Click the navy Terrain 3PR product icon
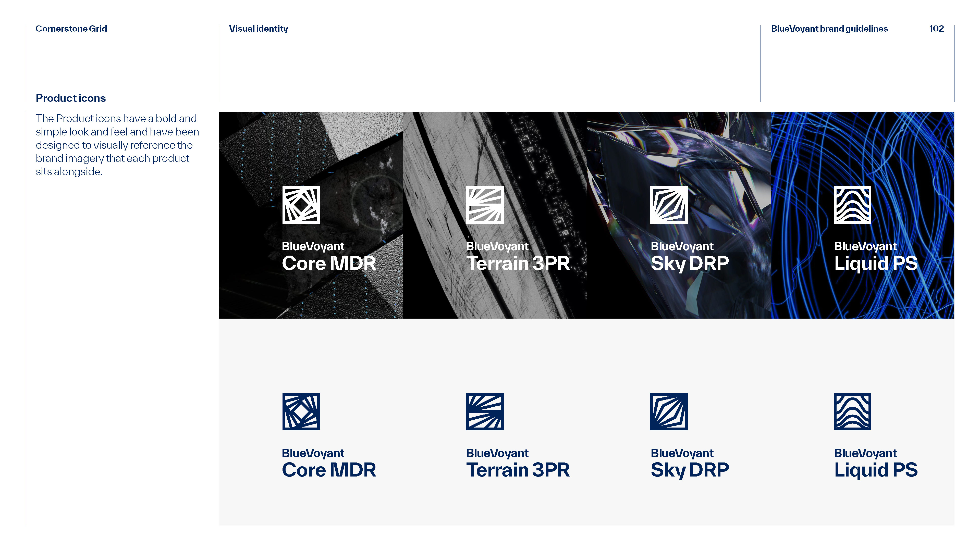This screenshot has height=551, width=980. click(485, 411)
